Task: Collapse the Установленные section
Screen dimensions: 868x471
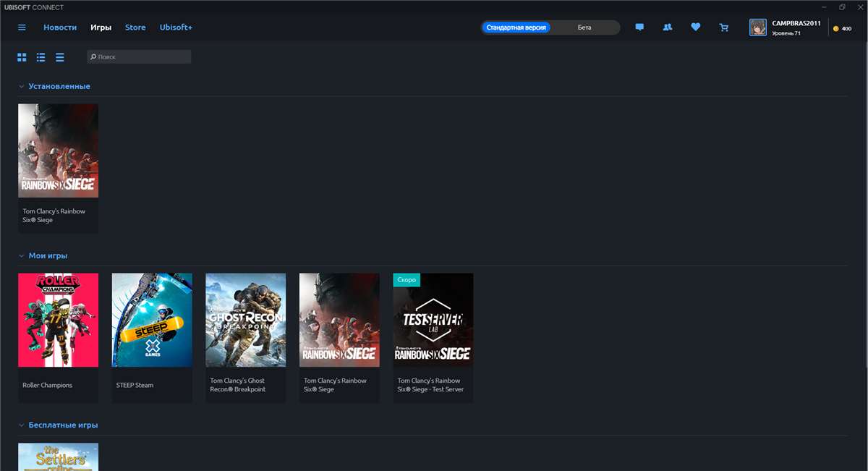Action: 22,86
